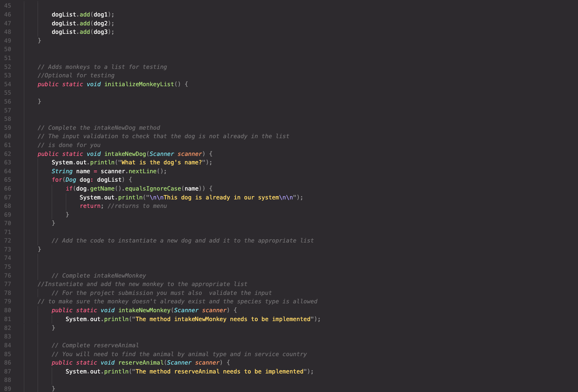This screenshot has height=392, width=578.
Task: Click the equalsIgnoreCase method call
Action: pyautogui.click(x=153, y=188)
